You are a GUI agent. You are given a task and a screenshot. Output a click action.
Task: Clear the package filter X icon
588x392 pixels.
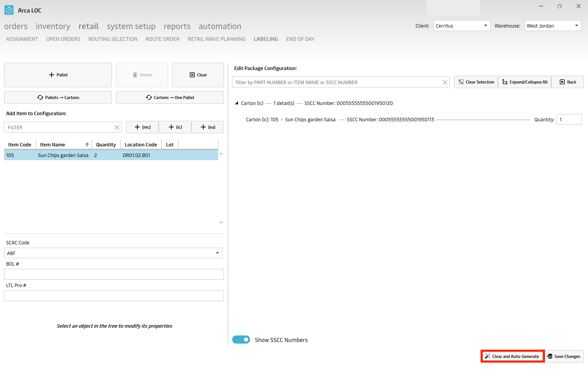445,82
